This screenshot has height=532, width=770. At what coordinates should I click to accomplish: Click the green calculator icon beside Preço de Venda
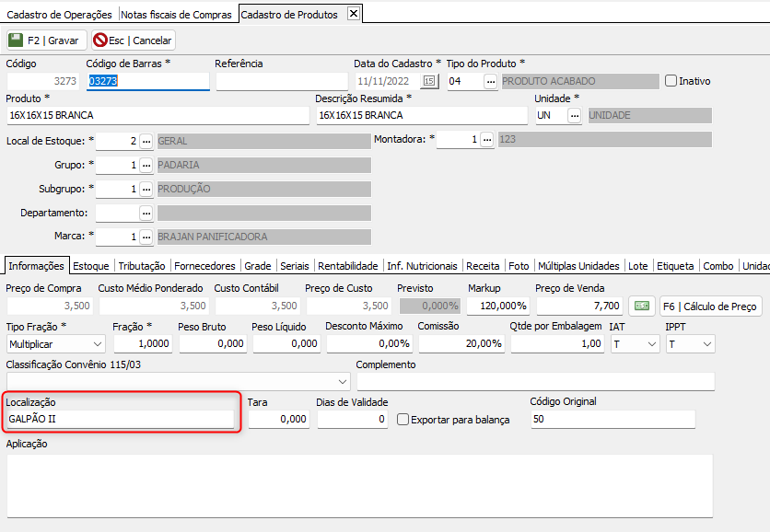coord(642,306)
